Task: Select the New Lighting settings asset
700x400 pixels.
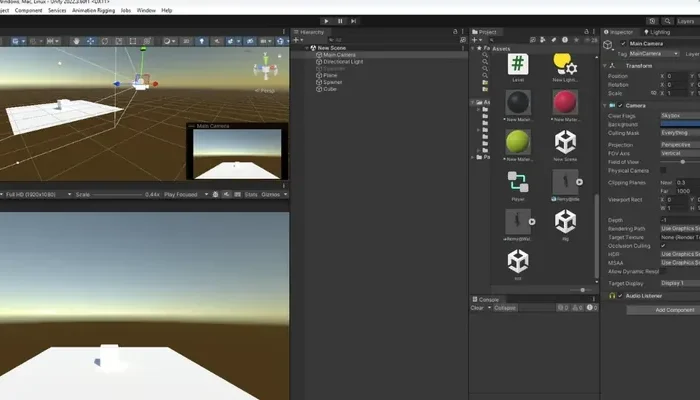Action: pos(565,67)
